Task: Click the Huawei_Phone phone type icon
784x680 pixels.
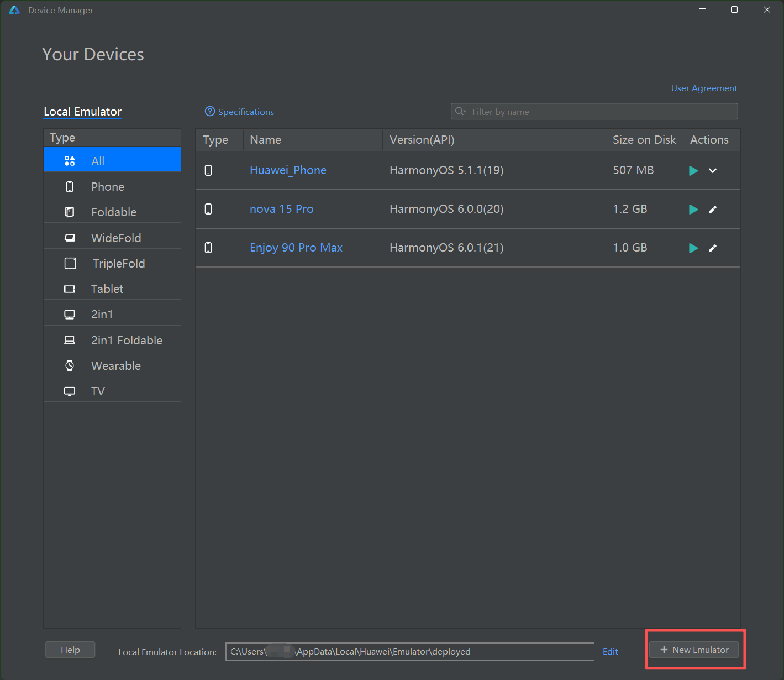Action: pos(208,170)
